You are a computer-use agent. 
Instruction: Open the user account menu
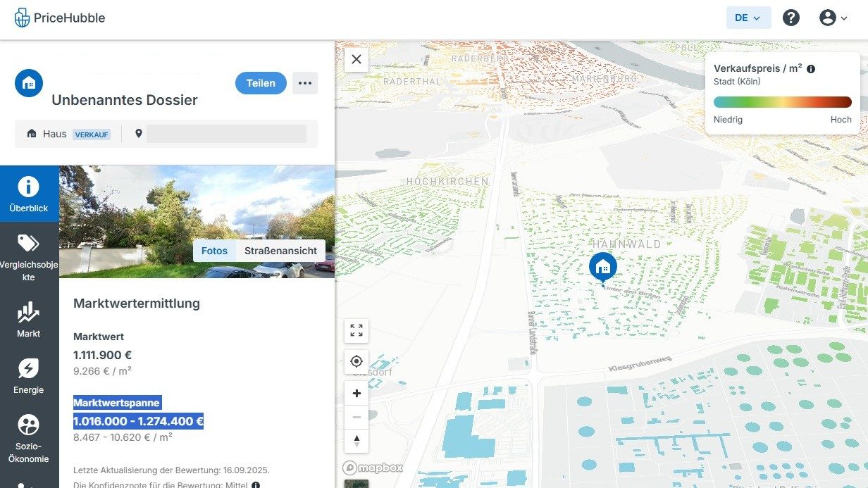click(x=833, y=18)
